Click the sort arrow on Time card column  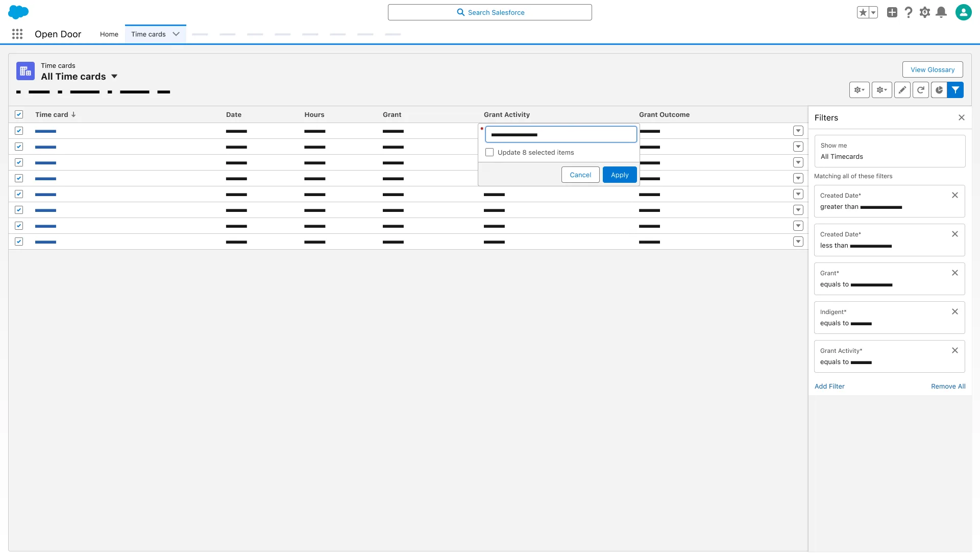[x=73, y=114]
